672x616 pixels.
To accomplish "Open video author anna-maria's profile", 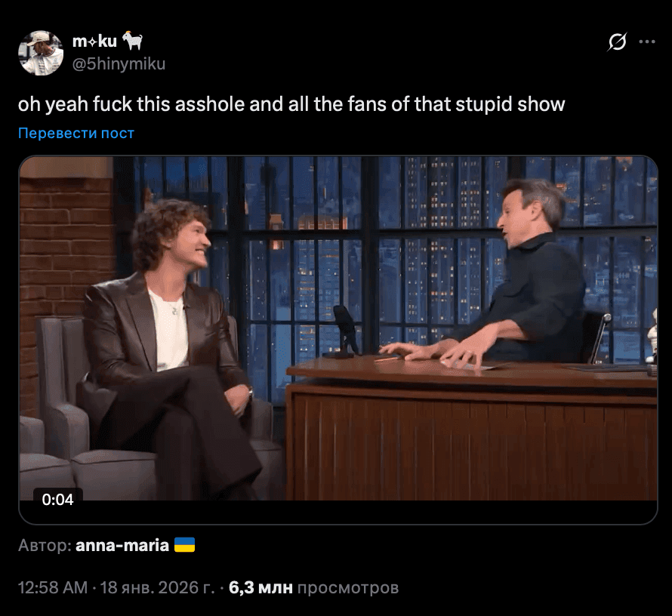I will [x=122, y=545].
